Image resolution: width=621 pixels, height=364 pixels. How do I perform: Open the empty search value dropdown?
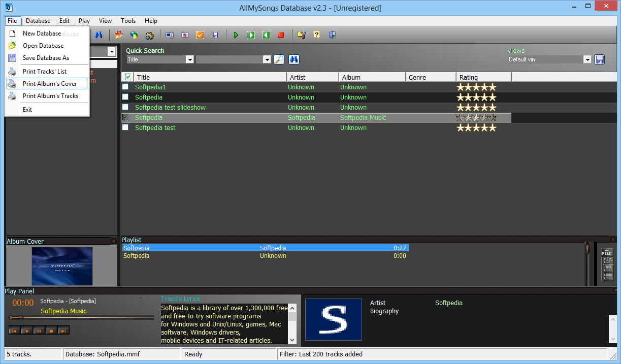point(267,59)
